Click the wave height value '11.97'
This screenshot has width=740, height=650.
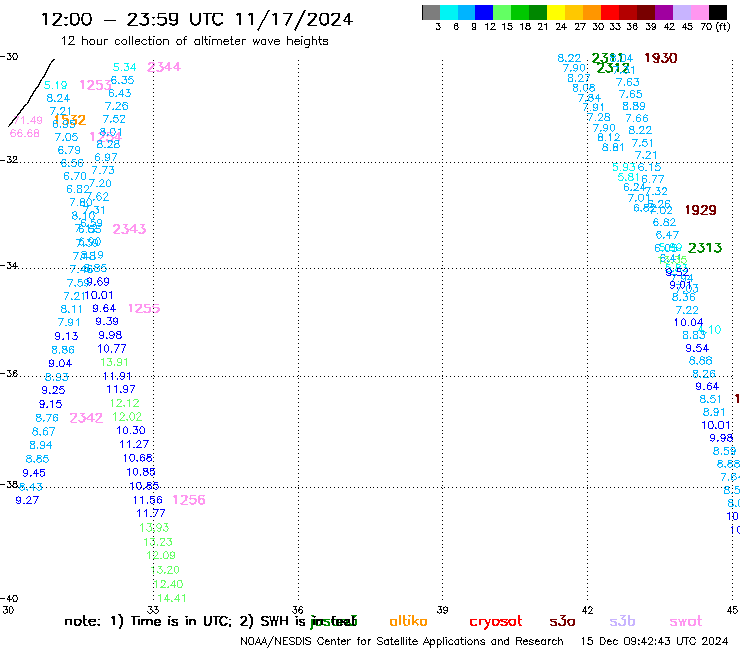(x=121, y=389)
